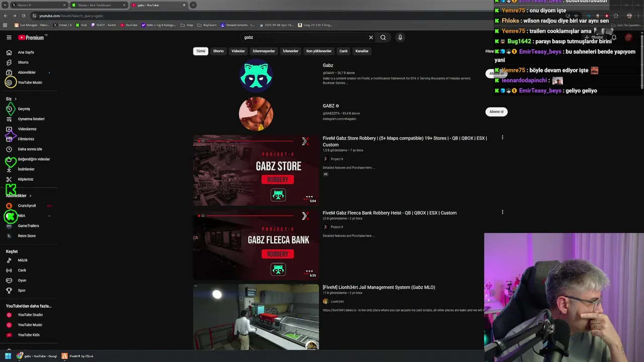
Task: Open Lionh34rt Jail Management System title
Action: [379, 287]
